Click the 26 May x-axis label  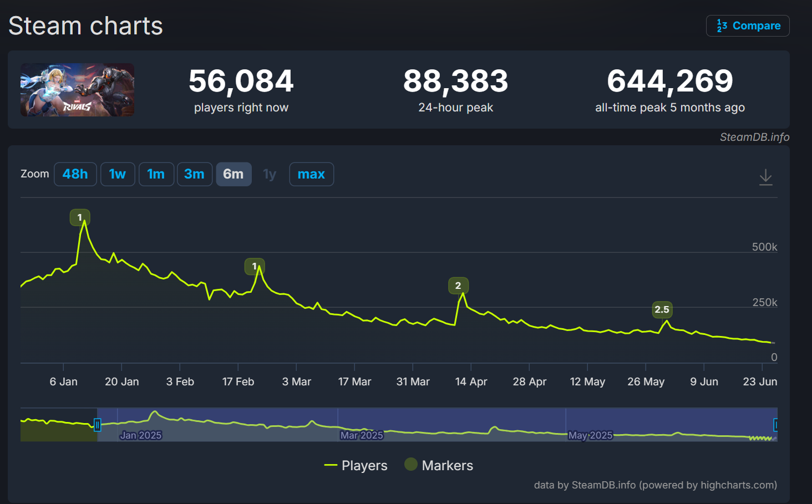click(646, 381)
